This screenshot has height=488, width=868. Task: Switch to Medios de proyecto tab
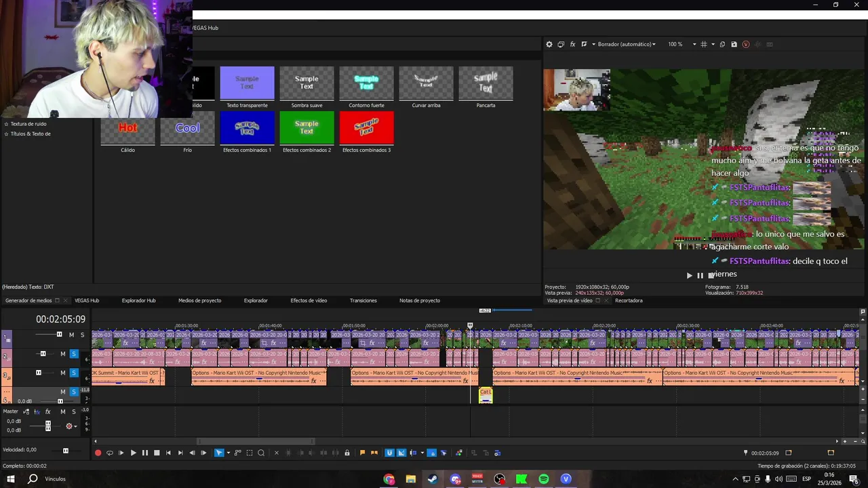199,300
